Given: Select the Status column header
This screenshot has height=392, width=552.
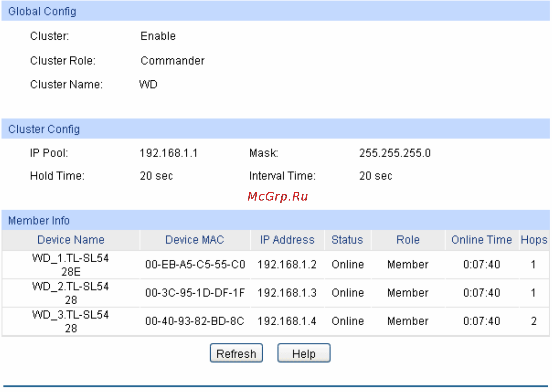Looking at the screenshot, I should (x=347, y=240).
